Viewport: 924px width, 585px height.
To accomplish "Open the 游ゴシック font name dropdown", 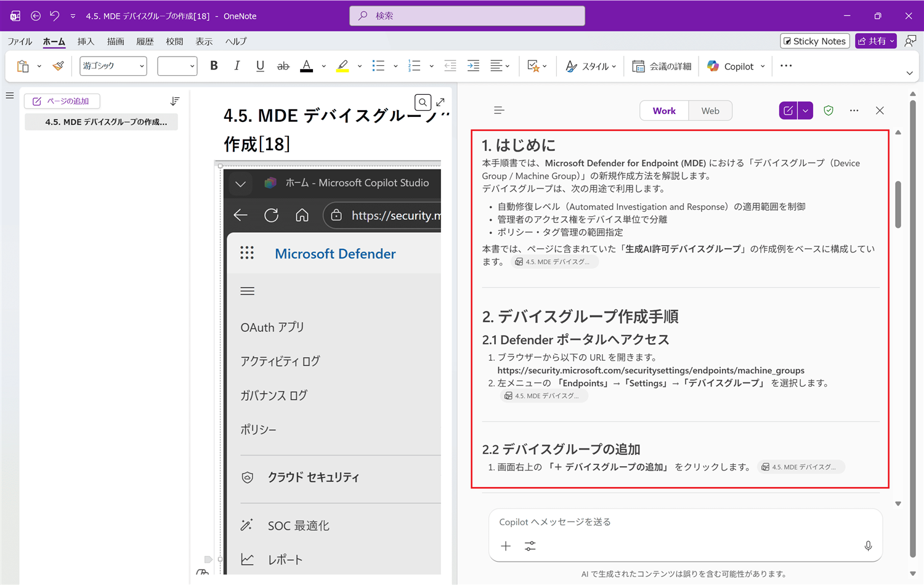I will coord(113,66).
